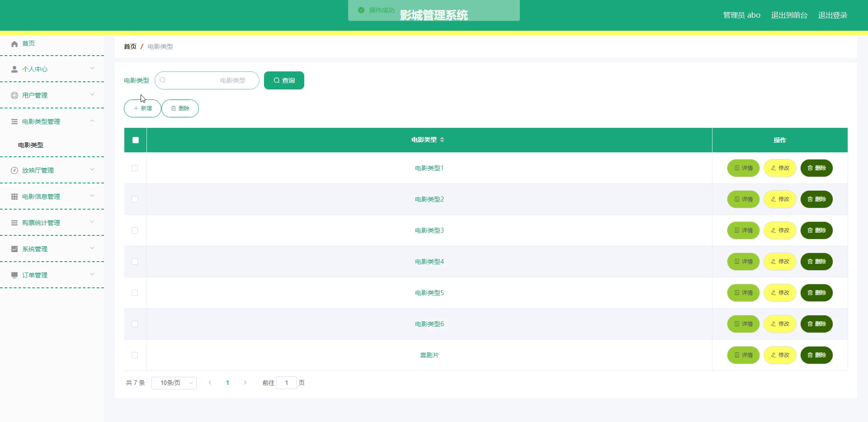Viewport: 868px width, 422px height.
Task: Open 首页 in the sidebar menu
Action: click(52, 43)
